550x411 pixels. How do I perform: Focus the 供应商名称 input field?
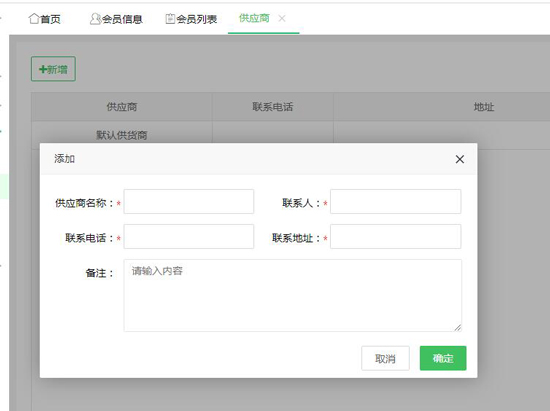[x=189, y=202]
